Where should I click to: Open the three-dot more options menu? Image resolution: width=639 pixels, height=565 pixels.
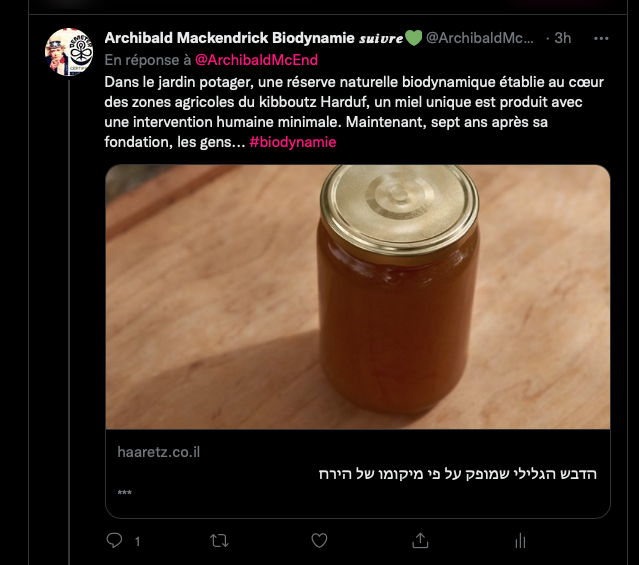tap(601, 39)
